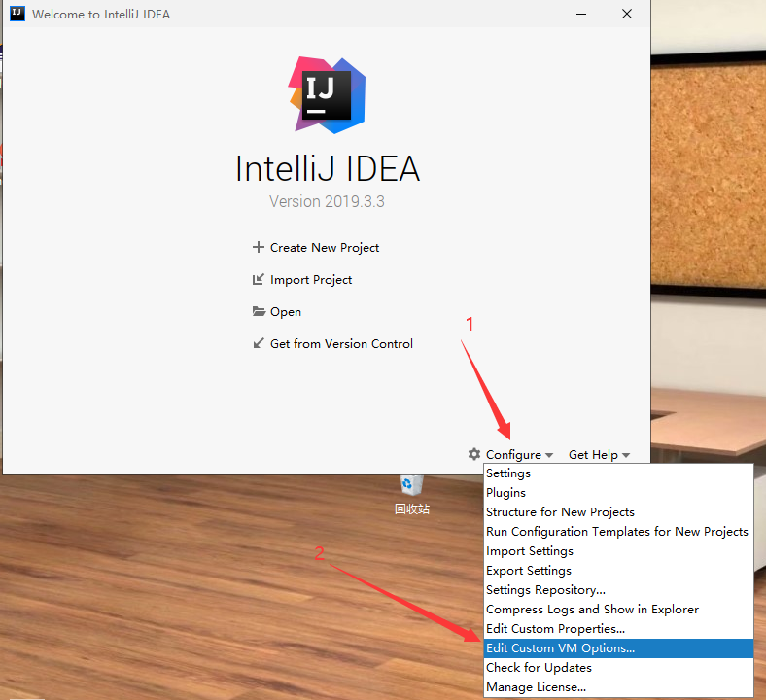The width and height of the screenshot is (766, 700).
Task: Choose Import Settings menu entry
Action: coord(618,551)
